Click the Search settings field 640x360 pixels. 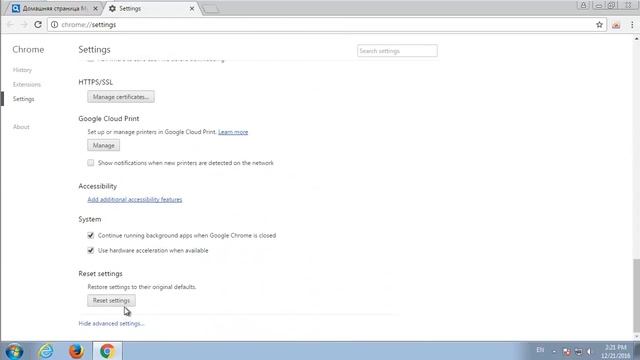tap(397, 51)
